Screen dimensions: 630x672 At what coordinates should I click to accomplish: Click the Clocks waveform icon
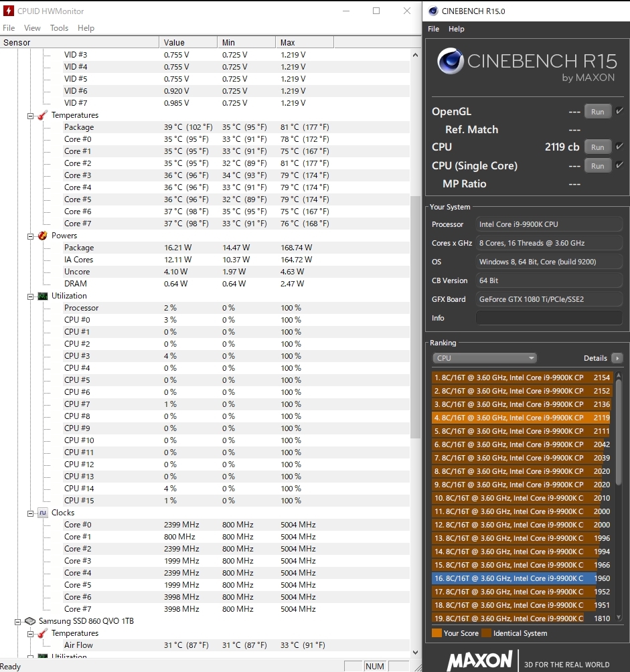[42, 513]
